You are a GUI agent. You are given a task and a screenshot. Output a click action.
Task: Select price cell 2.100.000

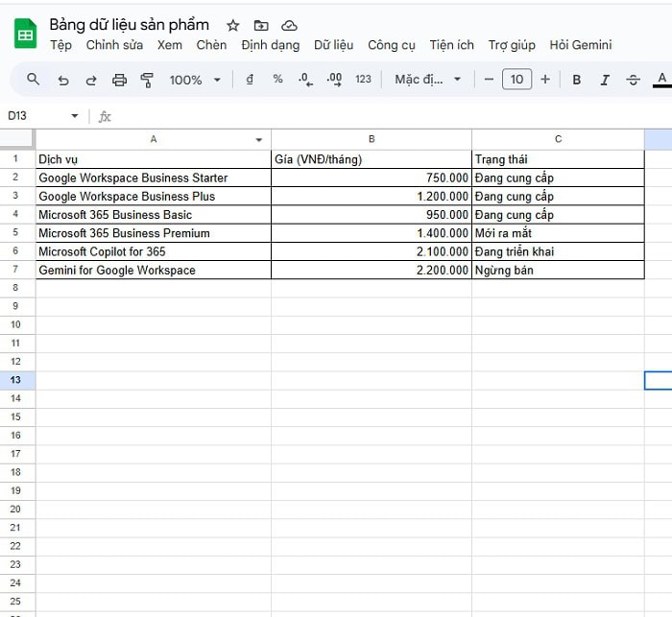372,251
